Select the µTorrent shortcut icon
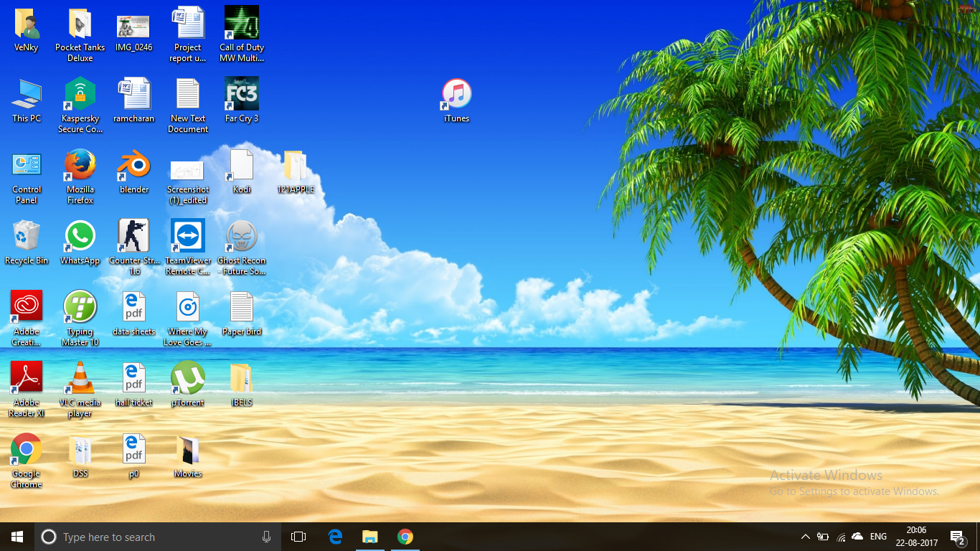 pos(188,385)
